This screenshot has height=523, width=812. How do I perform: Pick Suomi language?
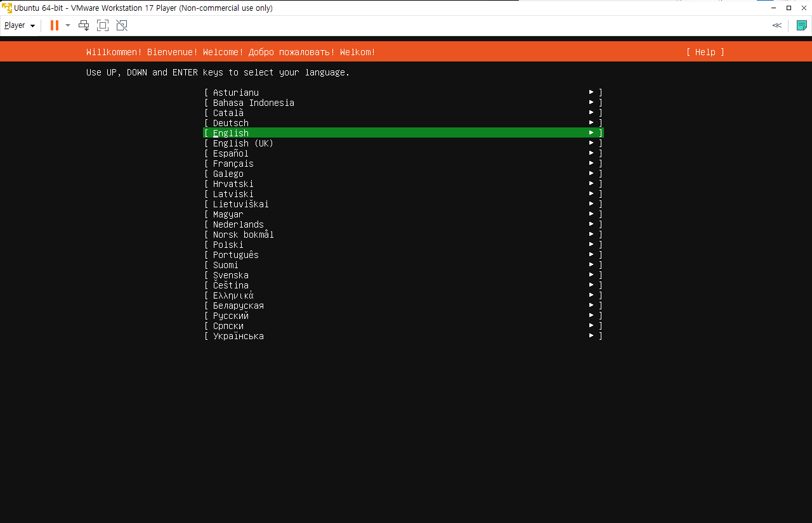pos(403,265)
